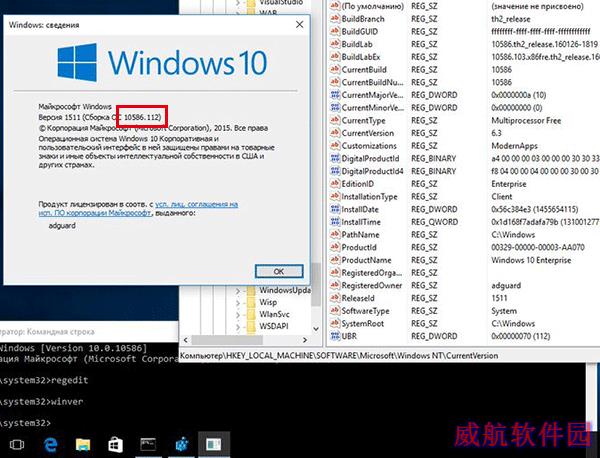The height and width of the screenshot is (458, 600).
Task: Select the CurrentBuild string icon
Action: click(x=335, y=69)
